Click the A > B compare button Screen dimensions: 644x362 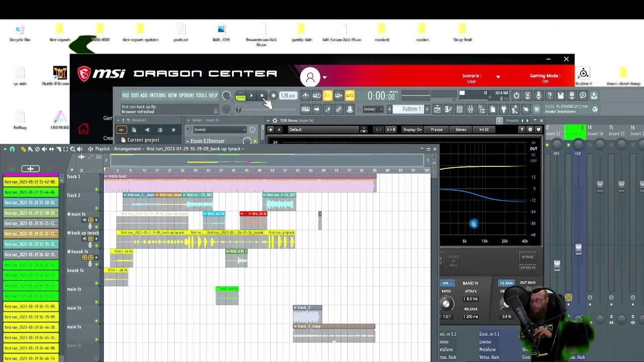390,130
